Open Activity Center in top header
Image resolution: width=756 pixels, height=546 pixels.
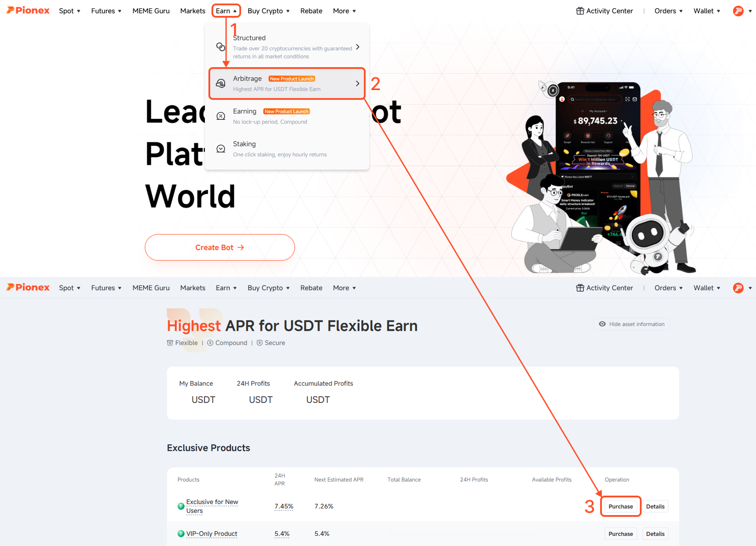(605, 11)
